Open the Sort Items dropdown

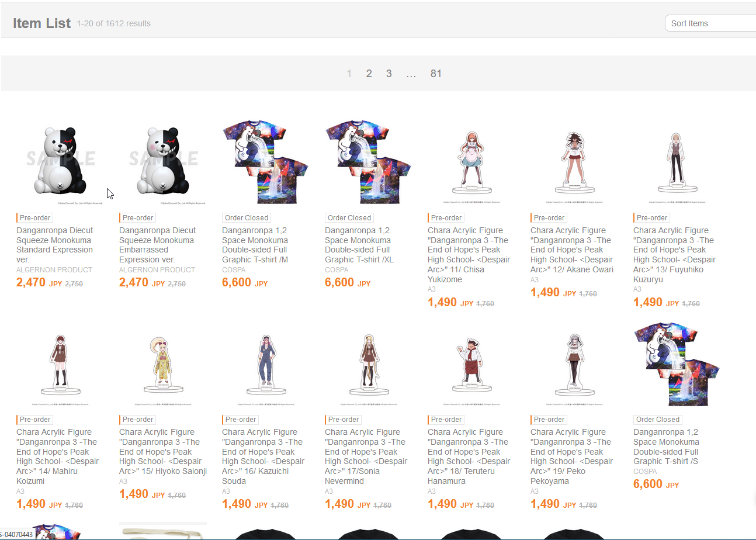(710, 23)
